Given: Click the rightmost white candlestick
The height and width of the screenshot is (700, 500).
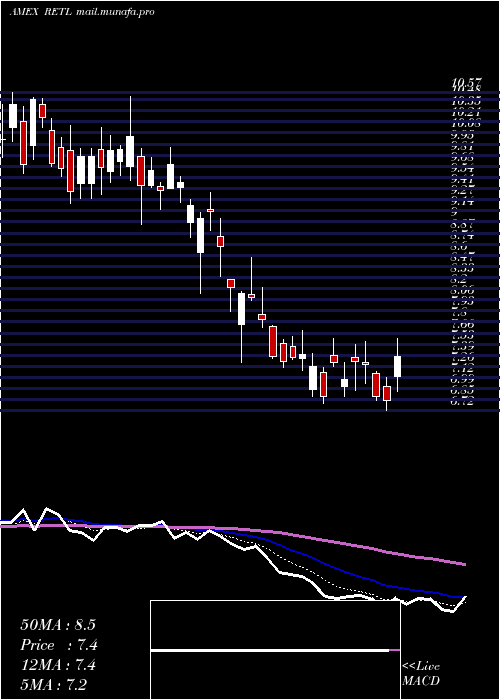Looking at the screenshot, I should coord(397,366).
